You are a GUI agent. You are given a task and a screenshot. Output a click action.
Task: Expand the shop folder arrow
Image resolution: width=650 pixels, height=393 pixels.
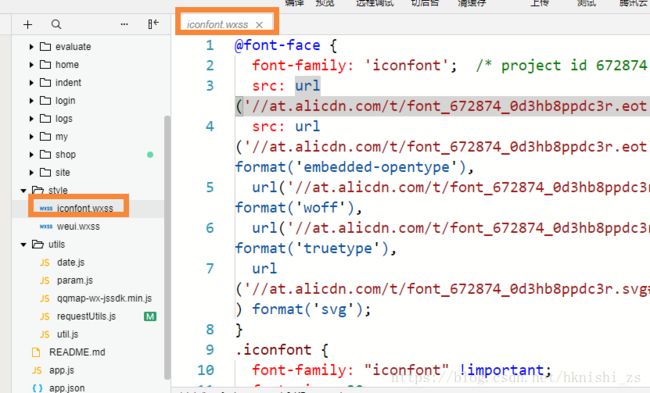(x=31, y=155)
